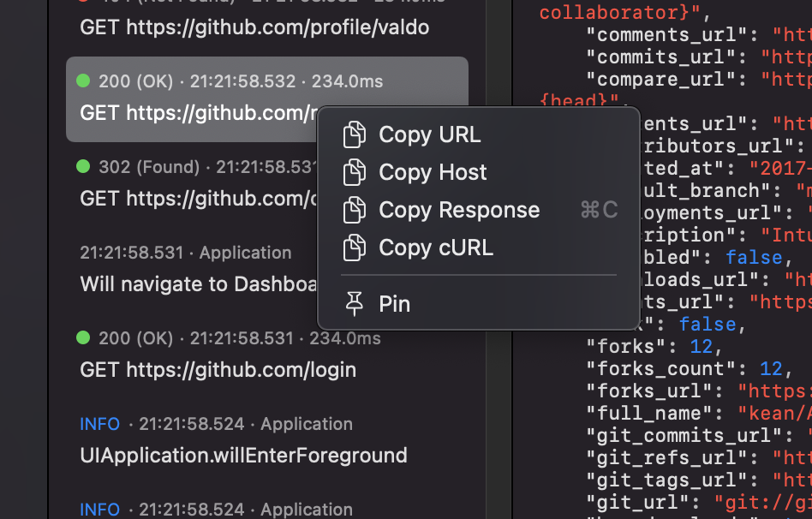Select the Will navigate to Dashboard log entry

tap(199, 284)
